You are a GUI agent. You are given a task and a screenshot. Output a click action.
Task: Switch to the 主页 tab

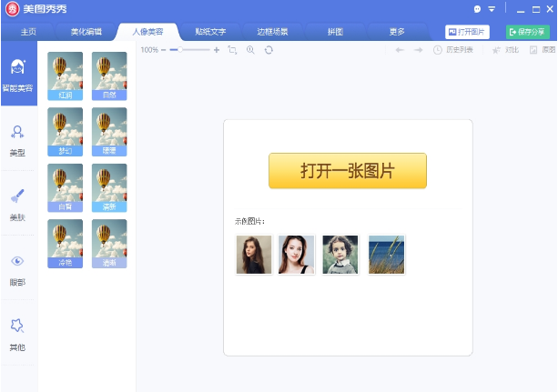tap(28, 32)
